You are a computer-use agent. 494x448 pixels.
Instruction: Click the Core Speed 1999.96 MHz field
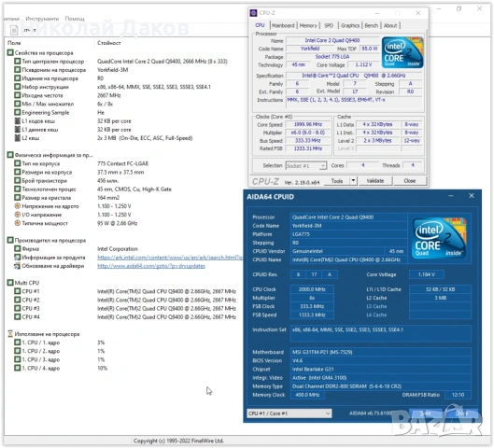point(308,124)
